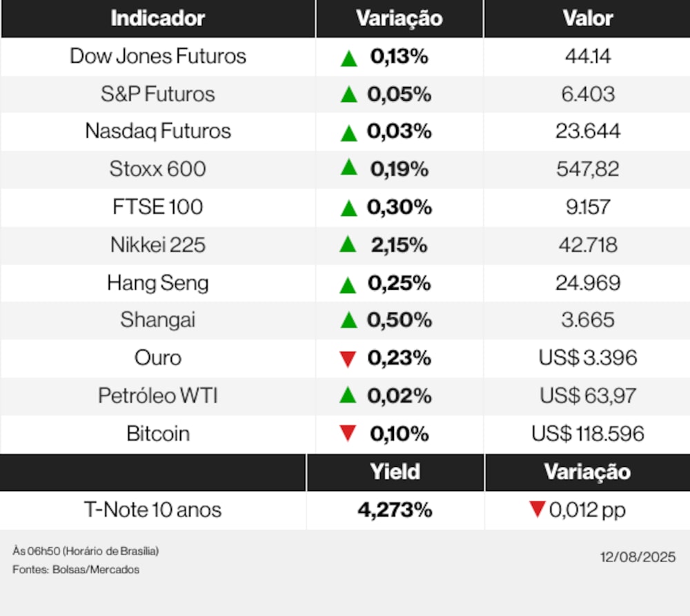The width and height of the screenshot is (690, 616).
Task: Click the 4,273% yield value
Action: pos(395,510)
